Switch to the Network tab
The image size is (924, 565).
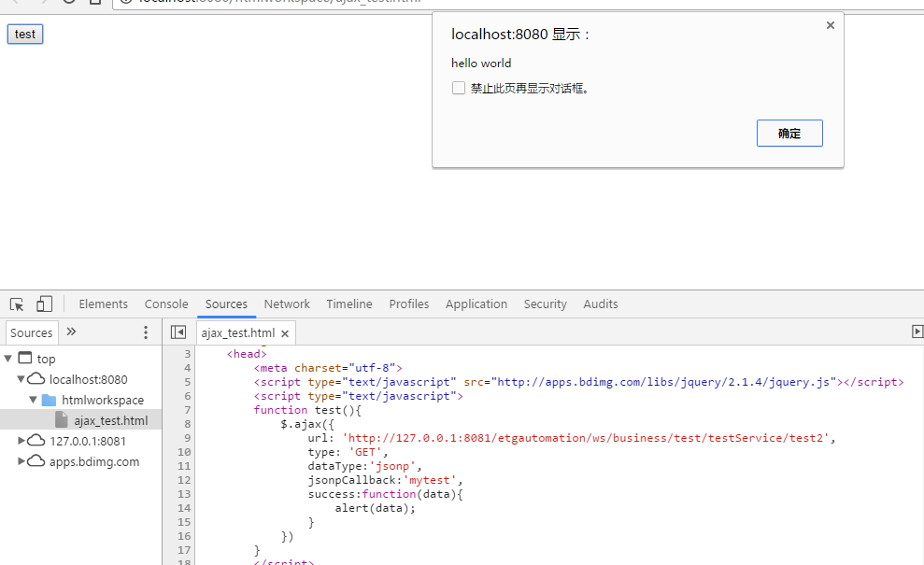(x=287, y=304)
